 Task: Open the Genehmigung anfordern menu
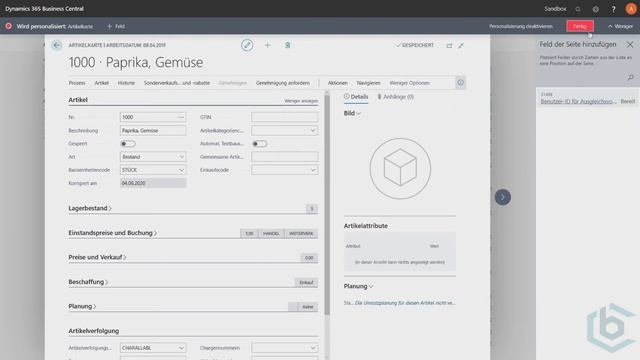coord(282,83)
